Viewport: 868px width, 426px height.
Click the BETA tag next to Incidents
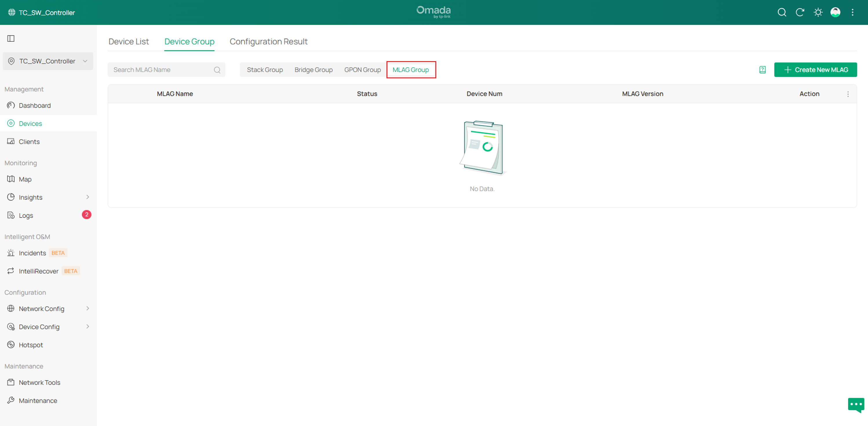(58, 253)
